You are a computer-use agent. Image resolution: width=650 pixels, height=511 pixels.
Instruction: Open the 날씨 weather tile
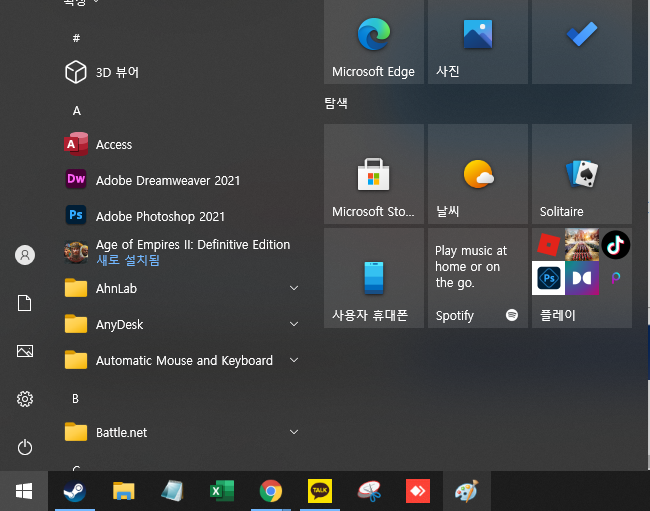click(478, 174)
